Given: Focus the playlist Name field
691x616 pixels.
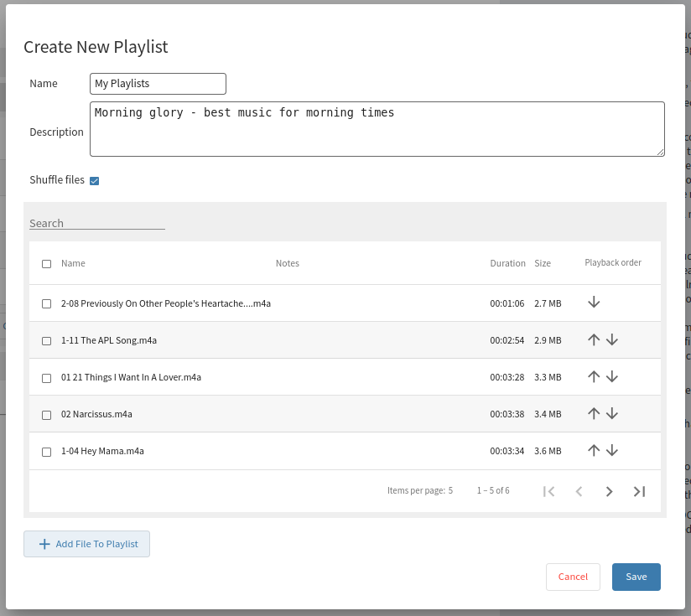Looking at the screenshot, I should (158, 84).
